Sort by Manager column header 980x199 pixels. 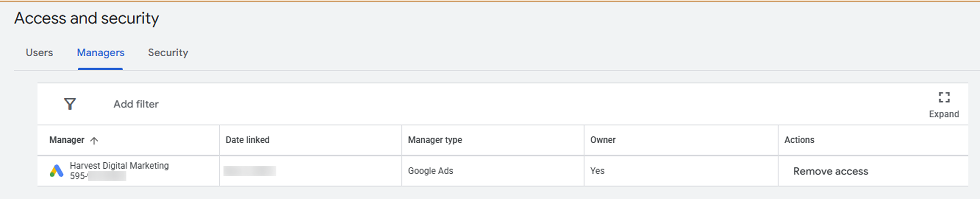coord(67,140)
